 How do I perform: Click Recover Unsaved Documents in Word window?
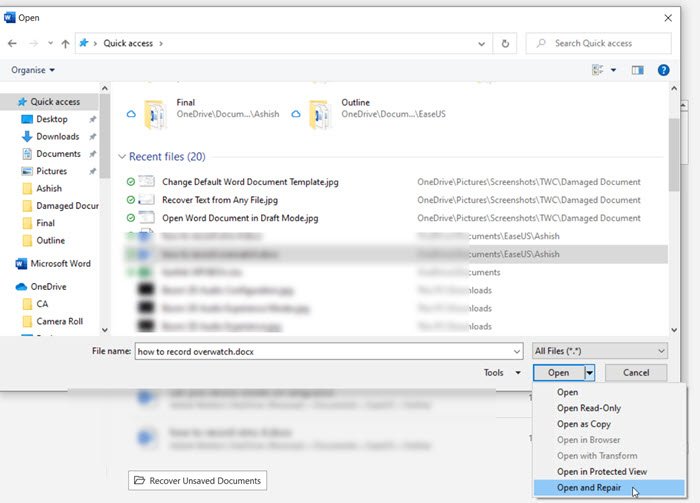pyautogui.click(x=197, y=481)
